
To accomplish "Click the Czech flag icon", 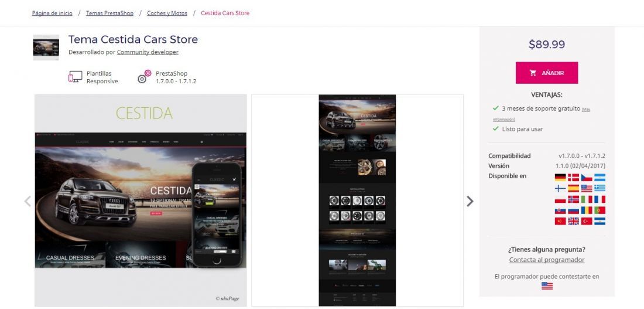I will [587, 177].
